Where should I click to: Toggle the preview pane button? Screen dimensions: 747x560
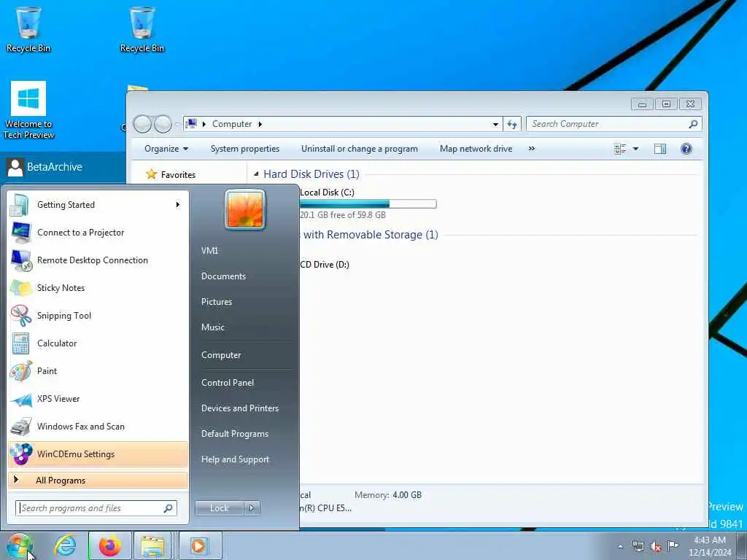659,149
